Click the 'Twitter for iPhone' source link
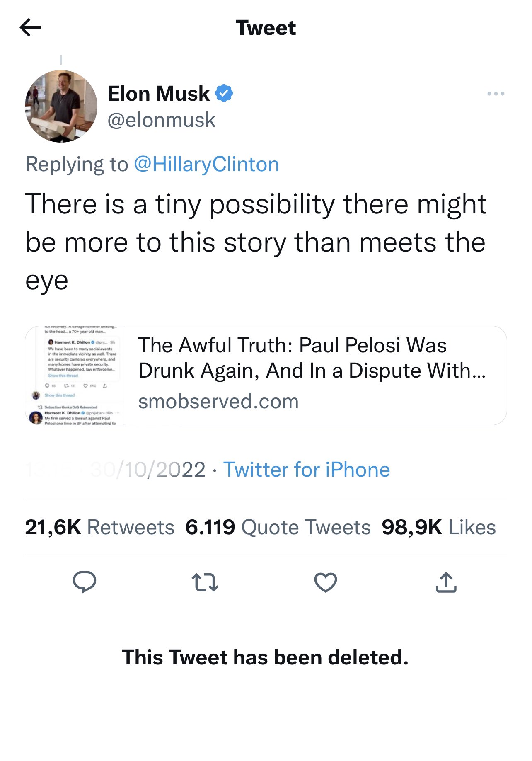Image resolution: width=532 pixels, height=761 pixels. [x=307, y=470]
